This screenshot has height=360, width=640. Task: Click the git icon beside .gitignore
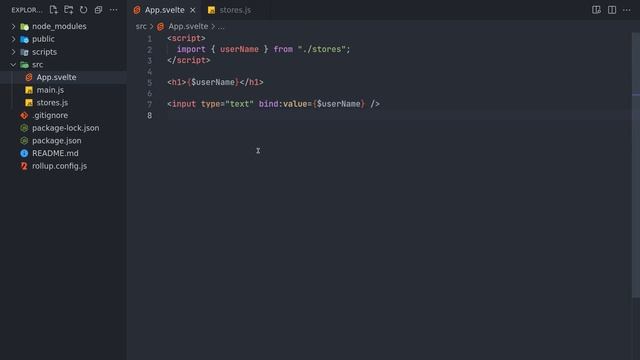tap(24, 116)
